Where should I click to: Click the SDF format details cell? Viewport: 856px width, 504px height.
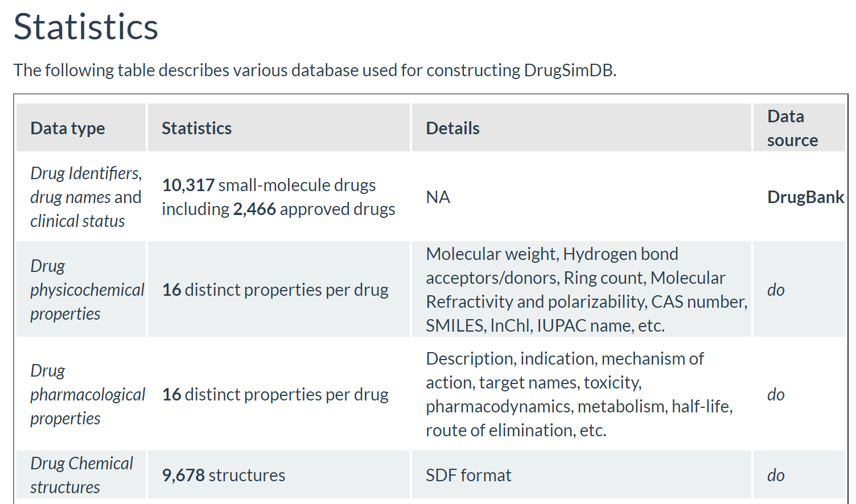(x=581, y=475)
